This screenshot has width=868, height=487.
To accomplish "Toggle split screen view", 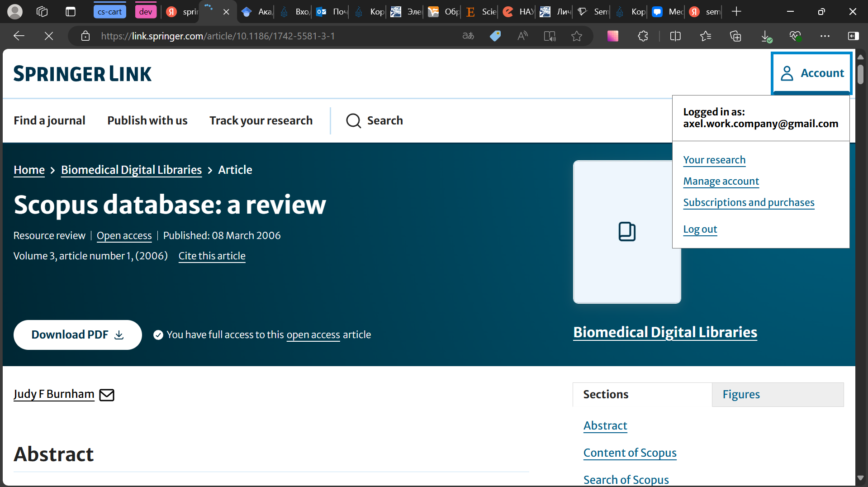I will pos(675,36).
